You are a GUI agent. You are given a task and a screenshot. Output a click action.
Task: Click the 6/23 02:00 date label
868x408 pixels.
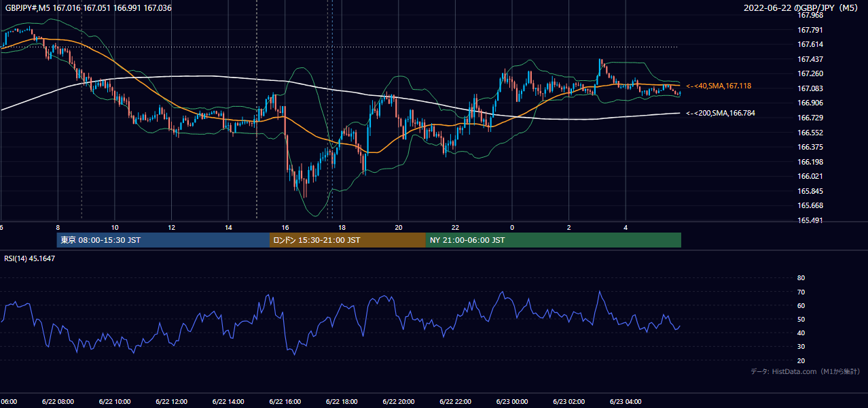click(x=569, y=402)
